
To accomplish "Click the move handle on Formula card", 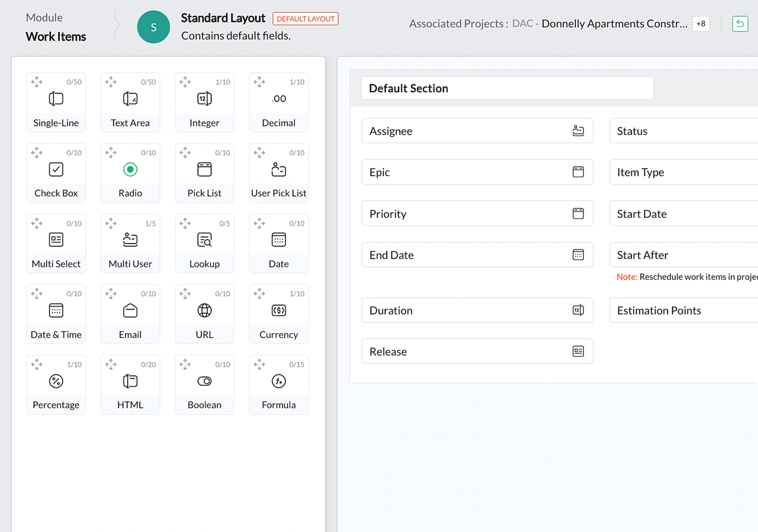I will [259, 364].
